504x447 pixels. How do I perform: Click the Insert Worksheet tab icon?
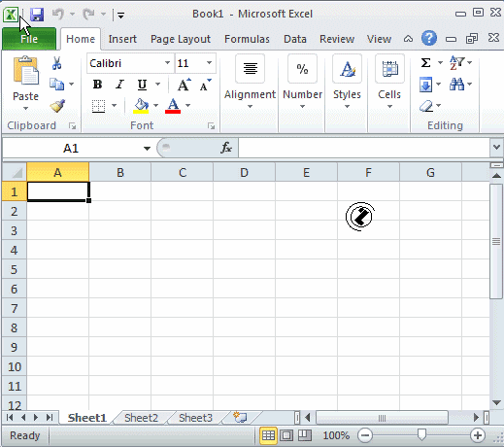click(240, 417)
